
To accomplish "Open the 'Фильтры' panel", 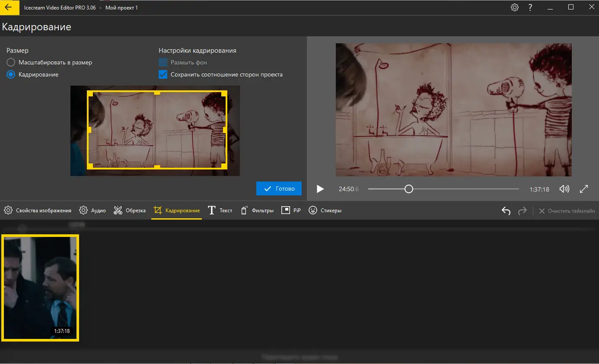I will click(257, 211).
